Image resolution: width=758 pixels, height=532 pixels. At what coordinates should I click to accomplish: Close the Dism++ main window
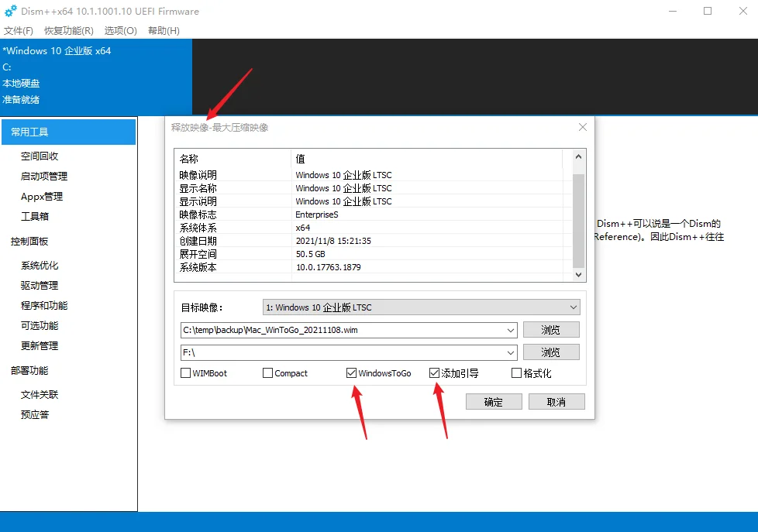743,11
